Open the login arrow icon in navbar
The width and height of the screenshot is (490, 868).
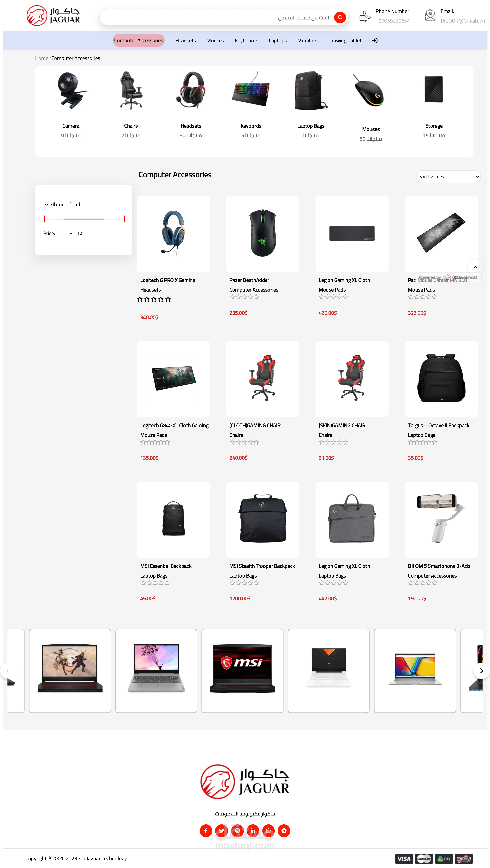pos(375,40)
